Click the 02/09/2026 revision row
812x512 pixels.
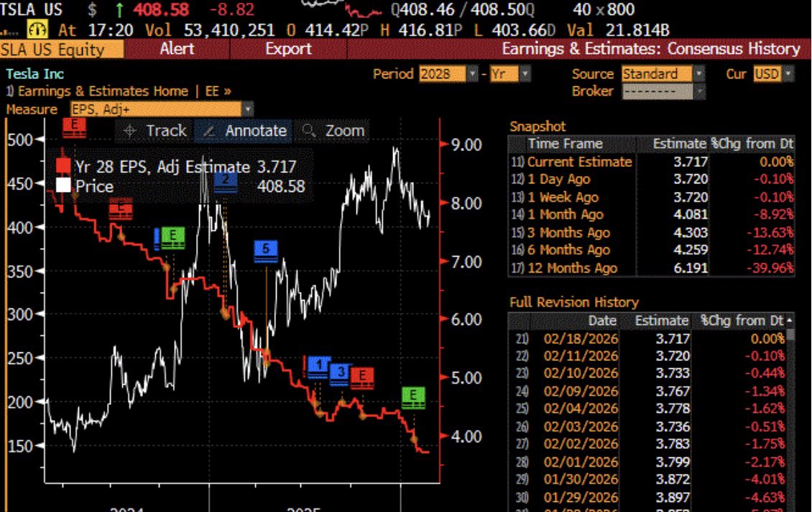coord(648,390)
